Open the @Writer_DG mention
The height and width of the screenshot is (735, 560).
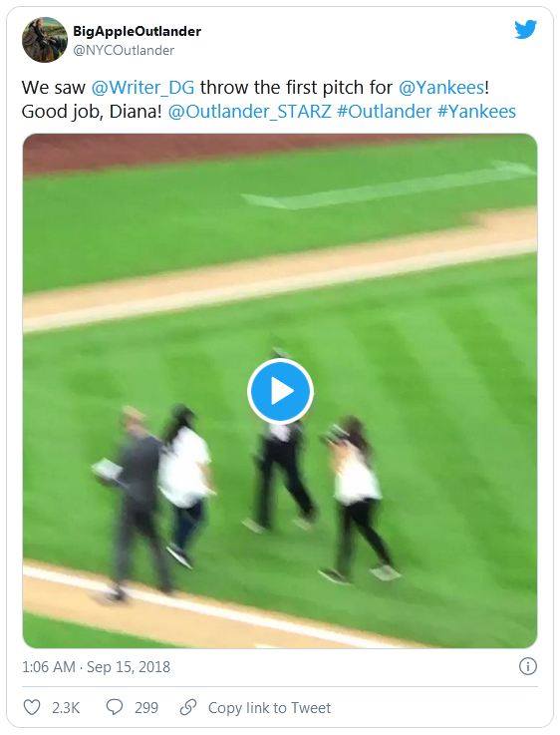click(142, 88)
